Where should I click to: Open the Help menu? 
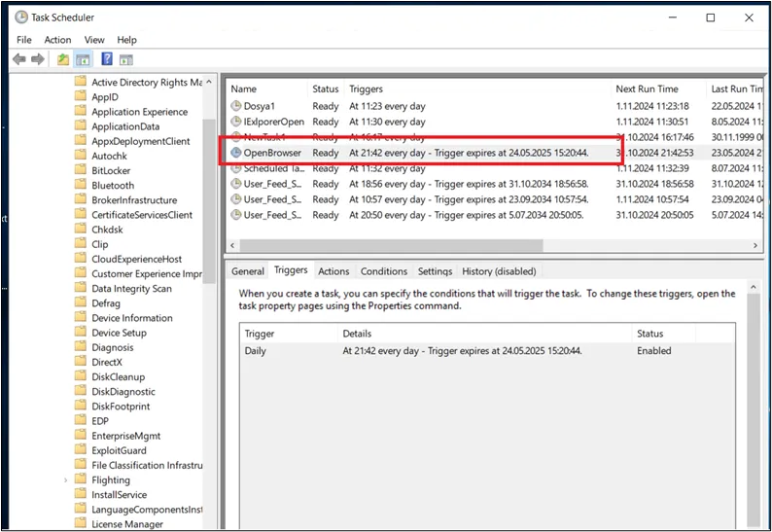(x=126, y=40)
